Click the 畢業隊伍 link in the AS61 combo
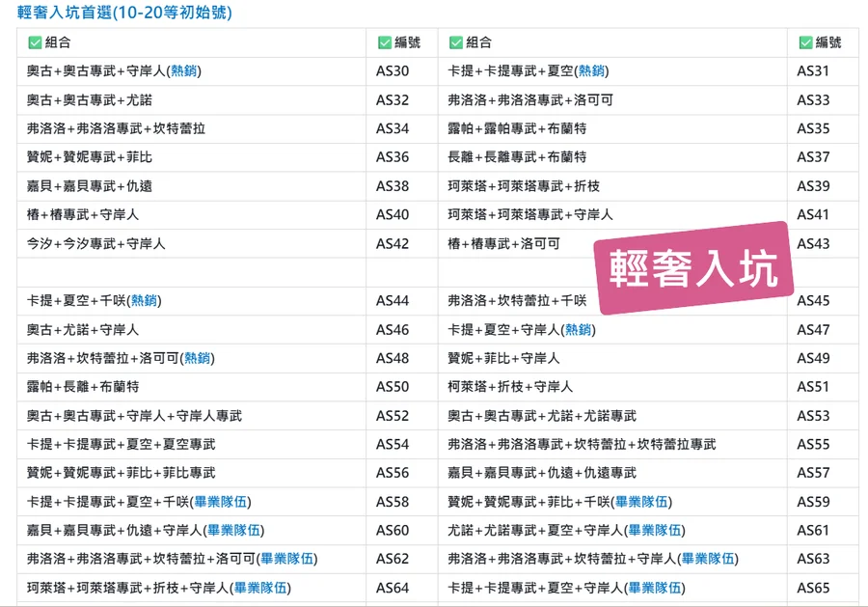The width and height of the screenshot is (868, 607). 654,531
